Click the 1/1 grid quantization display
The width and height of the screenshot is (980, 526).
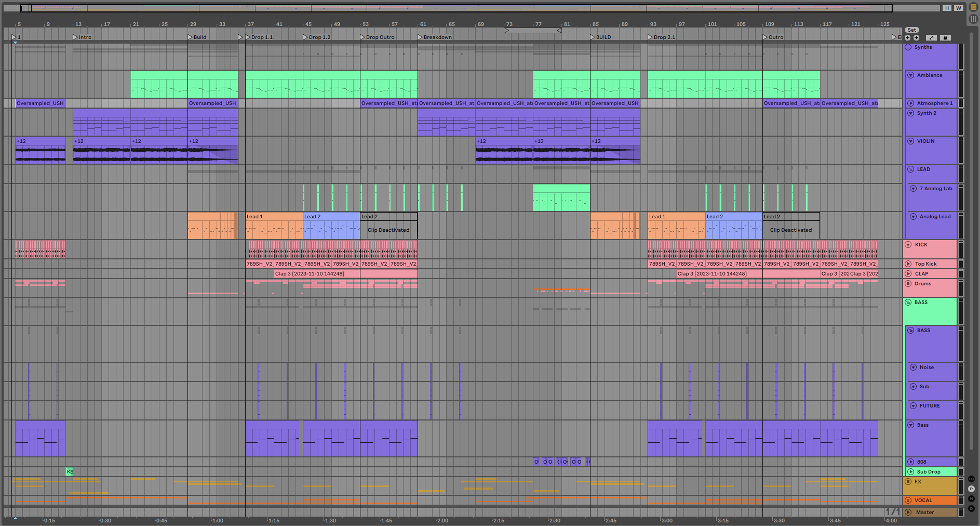892,512
